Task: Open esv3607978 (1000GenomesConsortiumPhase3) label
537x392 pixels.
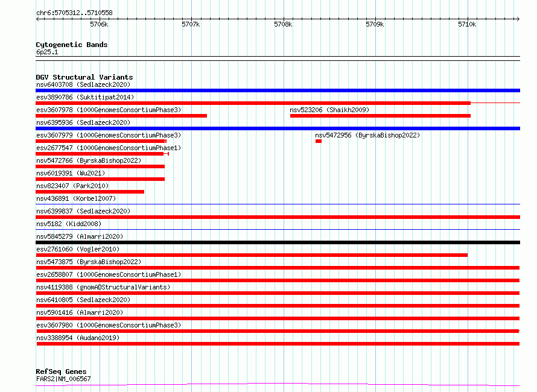Action: click(109, 110)
